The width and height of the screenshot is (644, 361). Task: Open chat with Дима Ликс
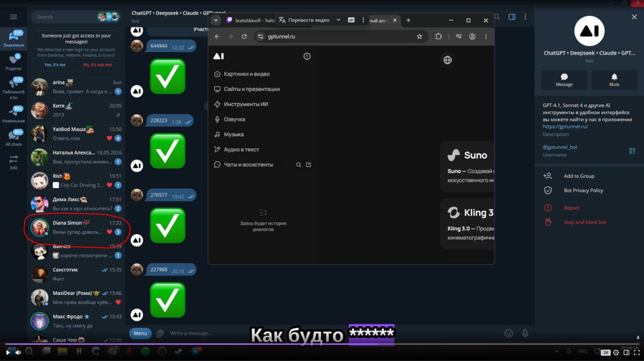click(x=76, y=204)
